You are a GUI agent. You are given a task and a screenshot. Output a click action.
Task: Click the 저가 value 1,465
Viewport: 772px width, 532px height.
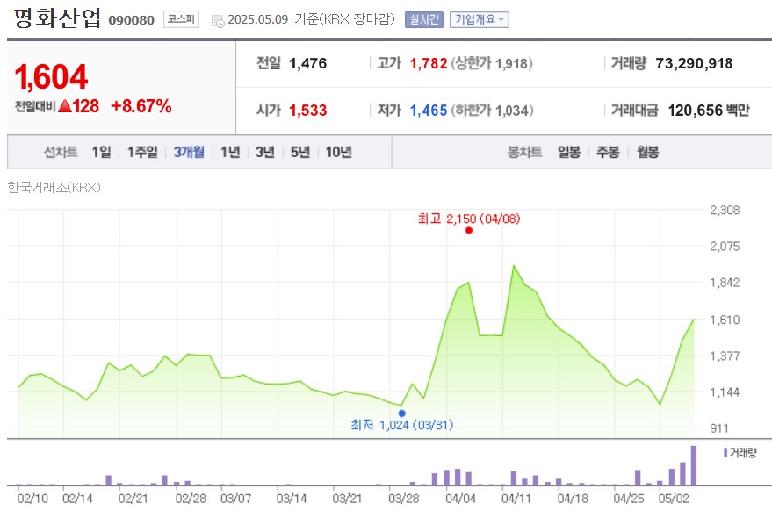pos(429,111)
